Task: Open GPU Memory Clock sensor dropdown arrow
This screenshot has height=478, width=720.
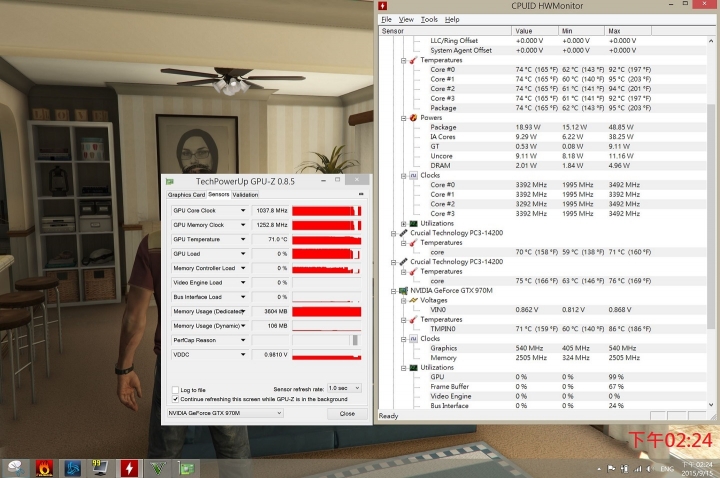Action: 243,225
